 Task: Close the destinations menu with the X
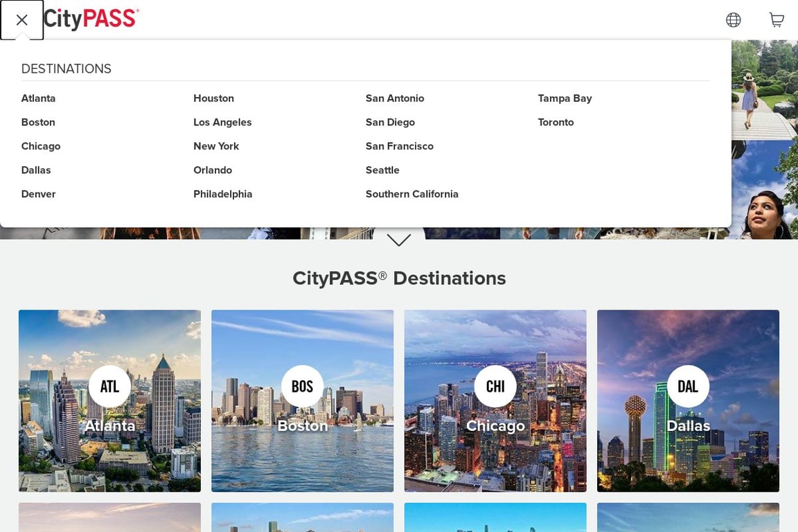click(x=22, y=20)
